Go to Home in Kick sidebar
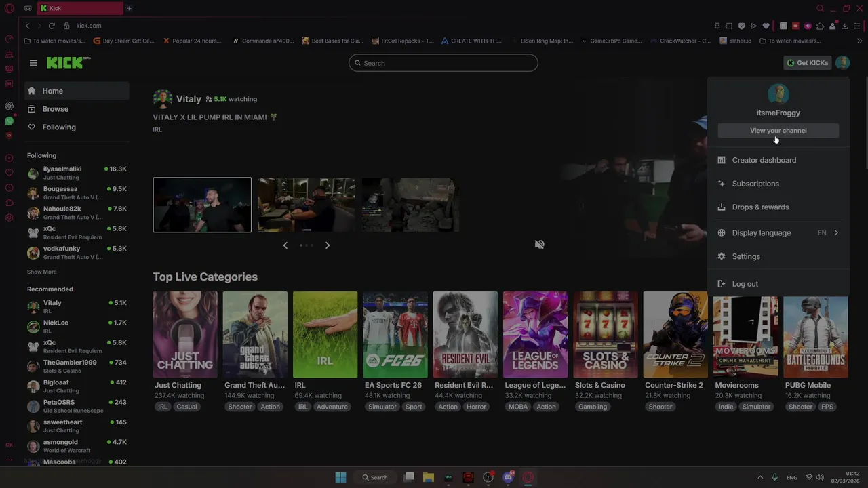 [x=77, y=91]
